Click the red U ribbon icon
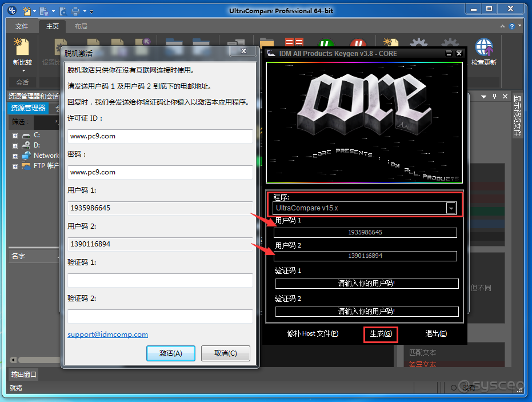Image resolution: width=532 pixels, height=402 pixels. click(x=358, y=43)
